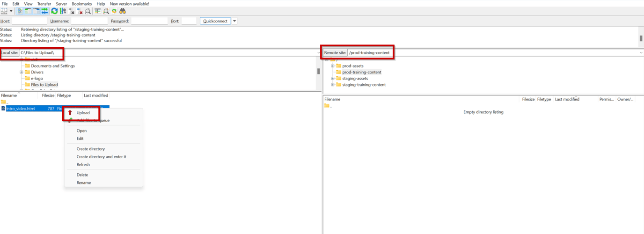Refresh the file and folder lists
644x234 pixels.
tap(54, 11)
